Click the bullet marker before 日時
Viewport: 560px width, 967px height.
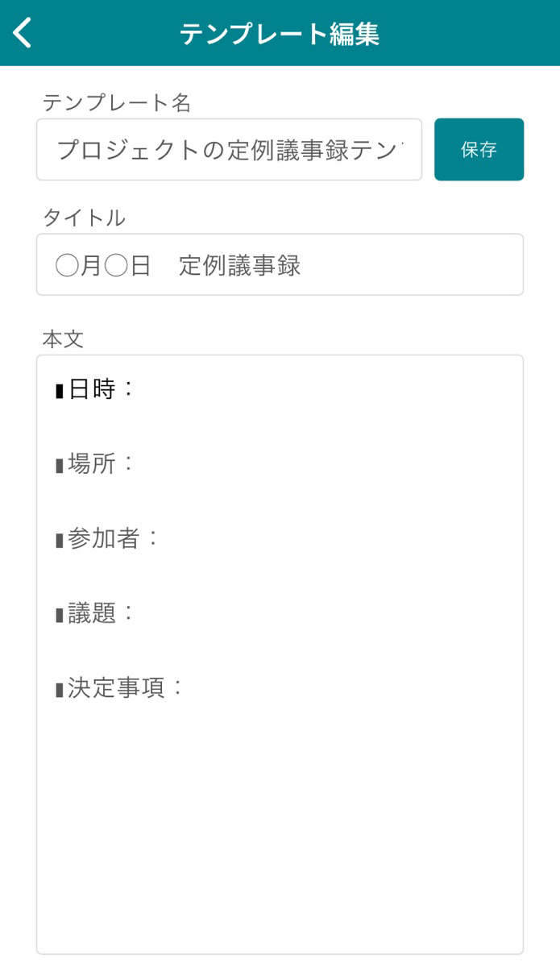pyautogui.click(x=60, y=392)
